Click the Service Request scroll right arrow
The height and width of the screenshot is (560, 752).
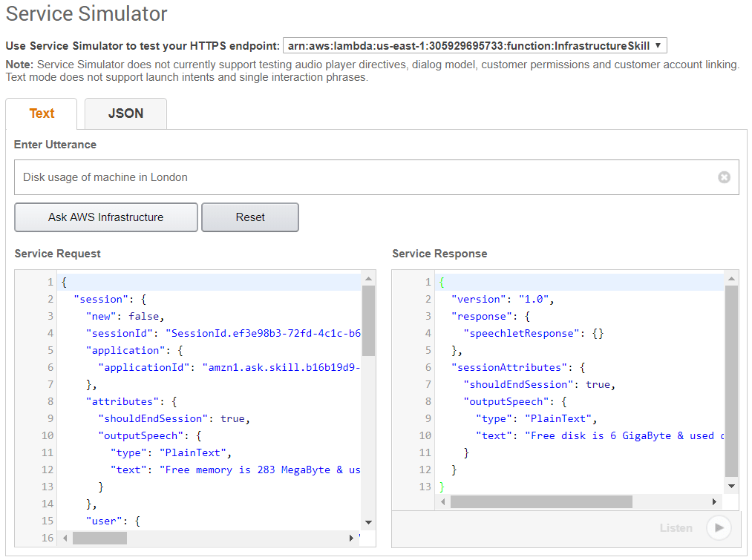coord(351,538)
